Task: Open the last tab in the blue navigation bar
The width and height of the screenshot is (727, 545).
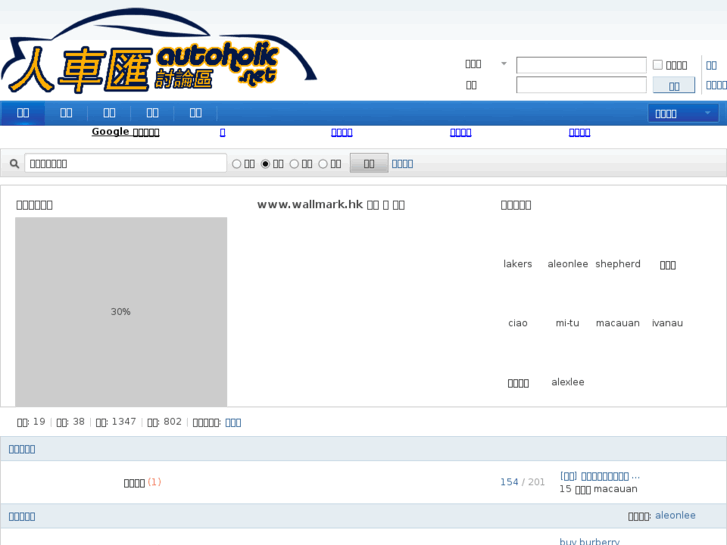Action: [x=196, y=113]
